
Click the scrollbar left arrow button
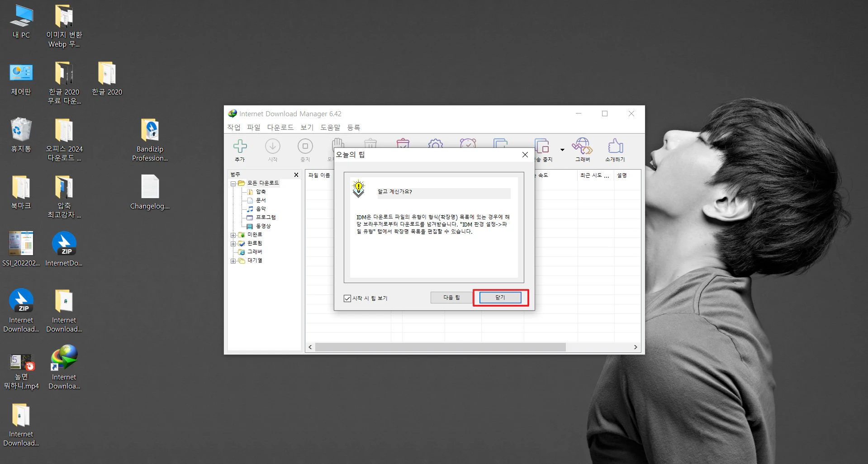click(x=310, y=347)
